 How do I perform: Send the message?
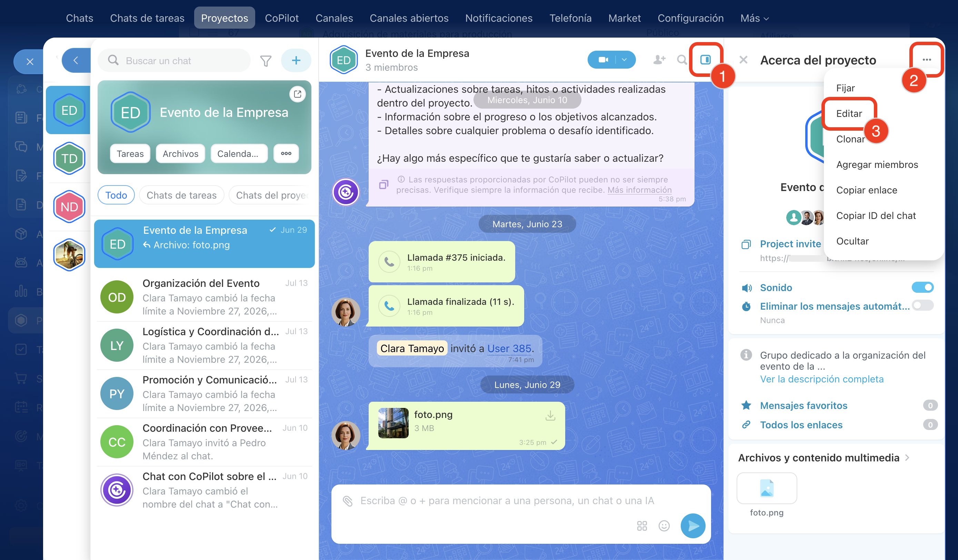pyautogui.click(x=693, y=526)
